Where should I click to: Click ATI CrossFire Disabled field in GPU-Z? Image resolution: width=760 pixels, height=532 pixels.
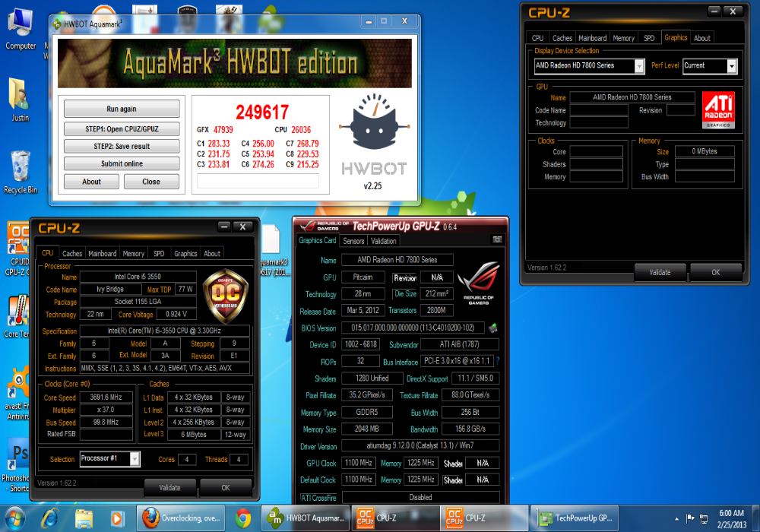tap(421, 497)
